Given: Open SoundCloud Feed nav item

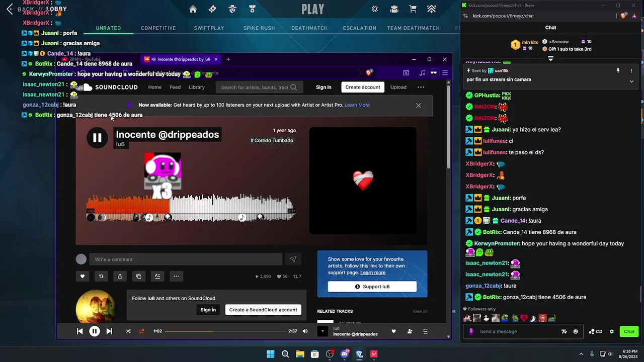Looking at the screenshot, I should pyautogui.click(x=175, y=87).
